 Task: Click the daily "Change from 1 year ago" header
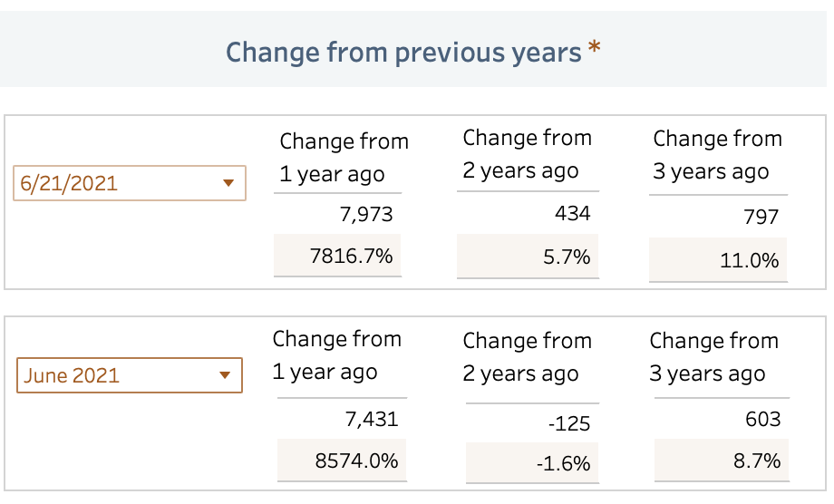pos(344,158)
